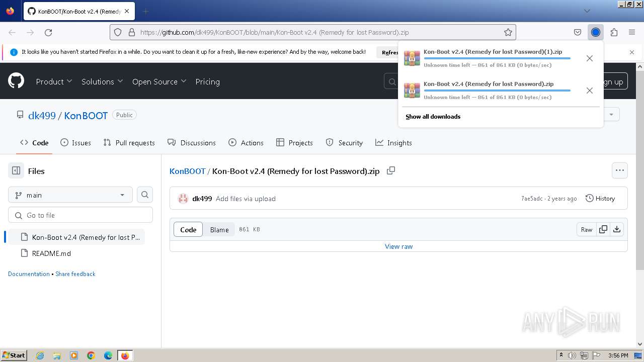Screen dimensions: 644x362
Task: Open the Issues tab
Action: 76,143
